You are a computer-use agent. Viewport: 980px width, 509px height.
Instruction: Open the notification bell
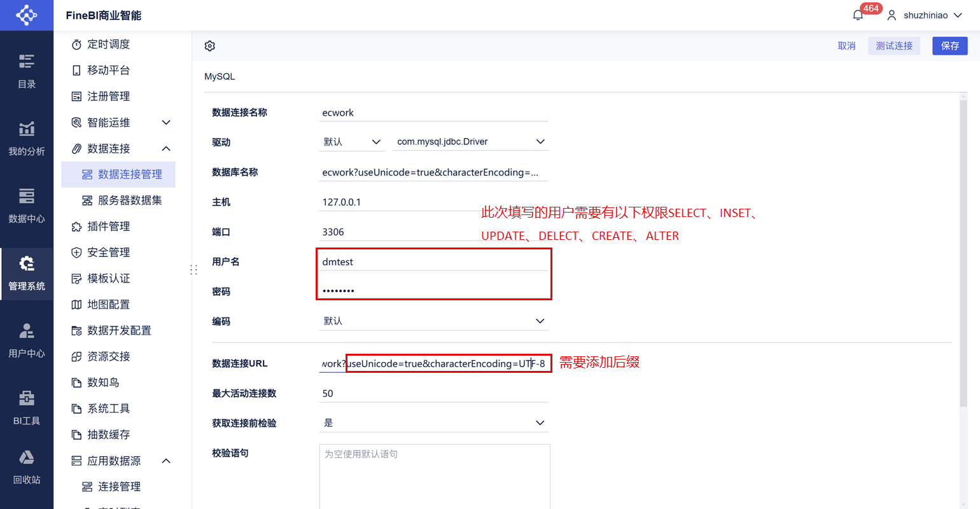pos(858,15)
